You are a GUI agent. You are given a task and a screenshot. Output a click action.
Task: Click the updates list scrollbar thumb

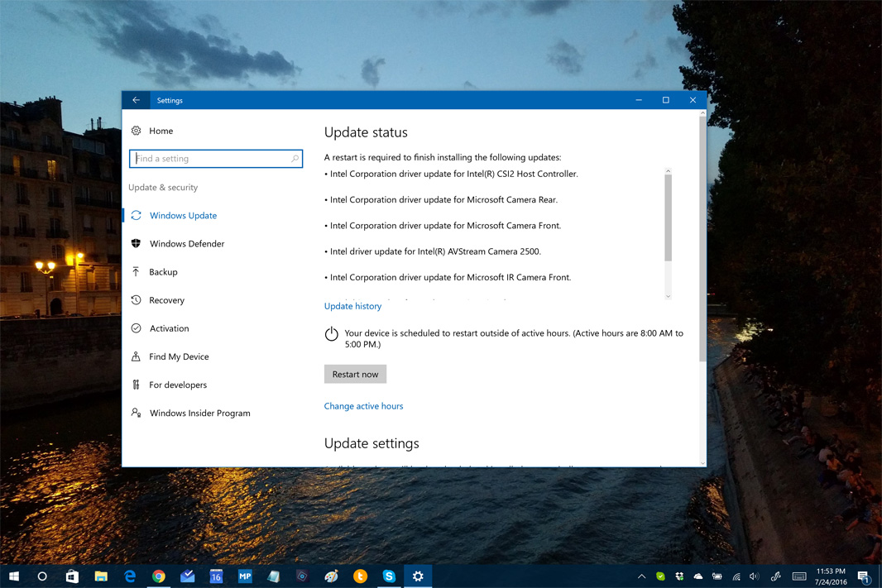coord(668,218)
